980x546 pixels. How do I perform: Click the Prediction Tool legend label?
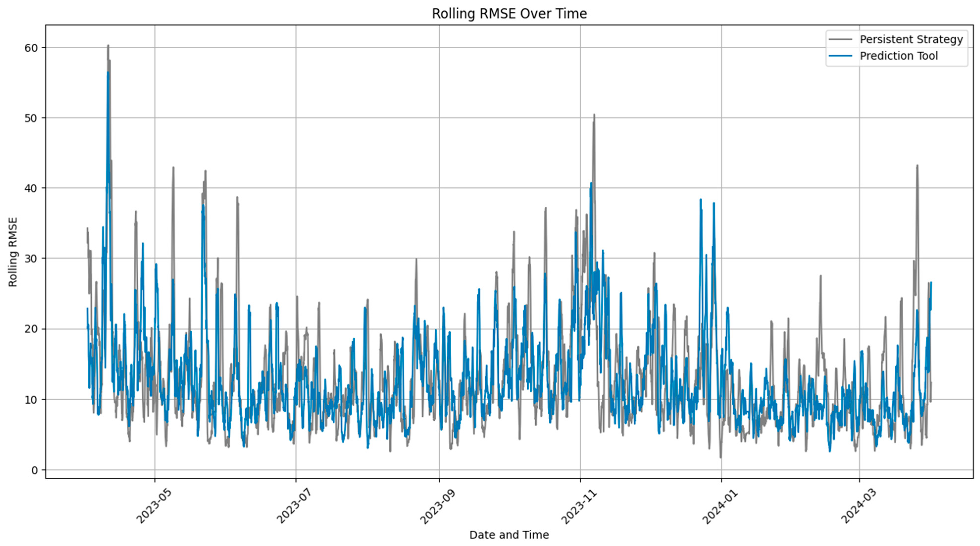coord(899,55)
